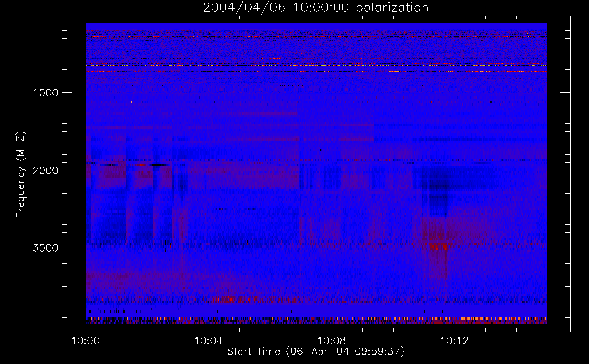The height and width of the screenshot is (364, 589).
Task: Click the 10:00 time tick label
Action: pyautogui.click(x=86, y=341)
